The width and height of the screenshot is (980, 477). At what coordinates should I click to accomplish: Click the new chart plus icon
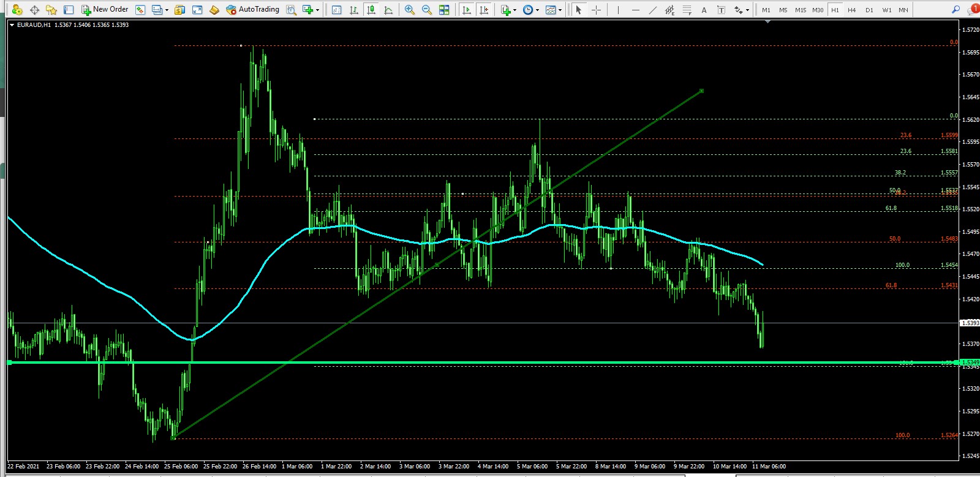click(x=307, y=10)
